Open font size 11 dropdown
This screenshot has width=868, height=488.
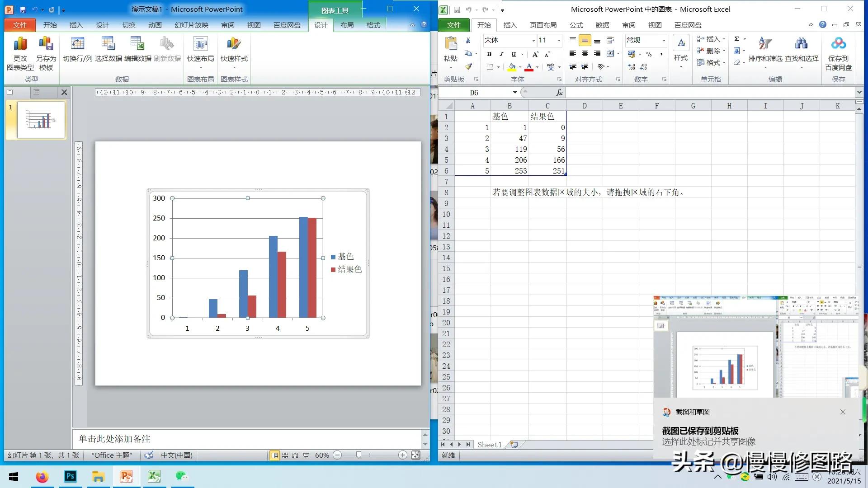(x=559, y=41)
